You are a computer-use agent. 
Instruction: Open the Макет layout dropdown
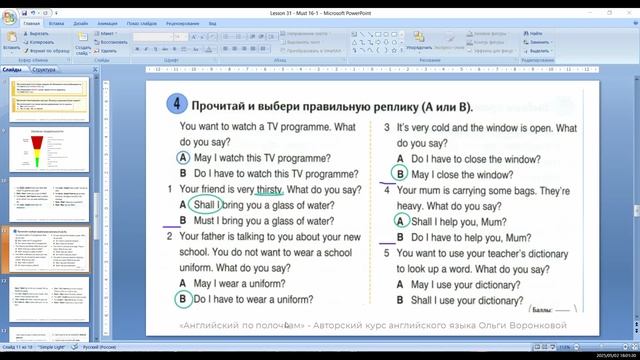(x=105, y=33)
